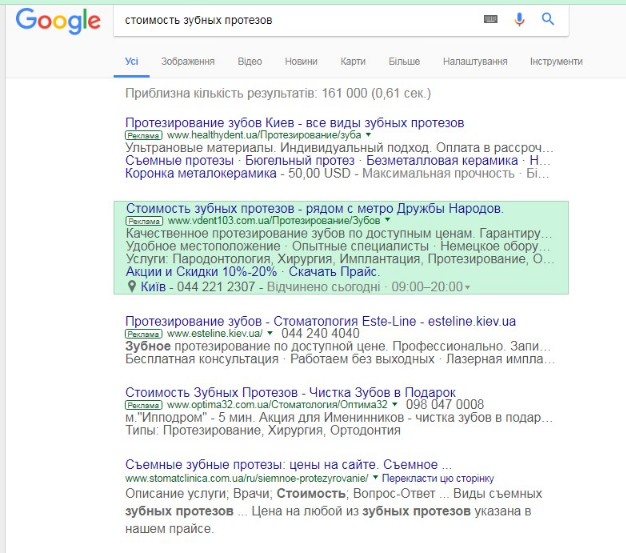
Task: Open 'Коронка металокерамика' price link
Action: click(201, 173)
